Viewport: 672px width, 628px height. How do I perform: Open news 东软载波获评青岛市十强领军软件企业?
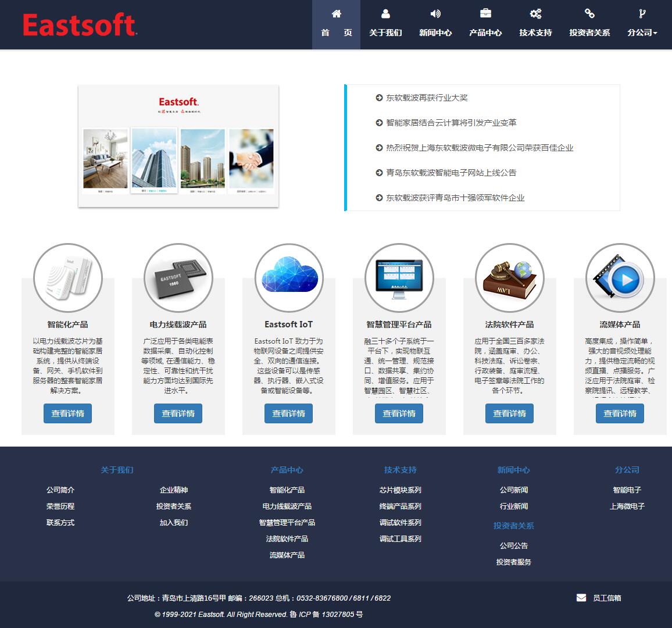click(455, 198)
